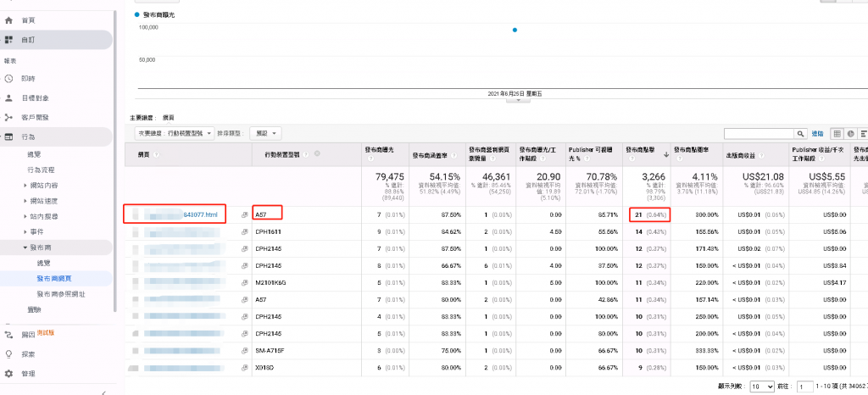The width and height of the screenshot is (868, 395).
Task: Click the sort arrow on 發布商點擊 column
Action: [x=665, y=156]
